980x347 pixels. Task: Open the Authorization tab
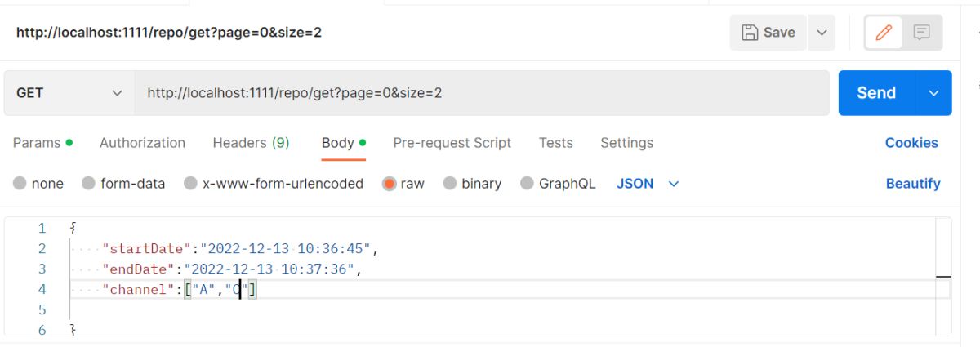142,143
